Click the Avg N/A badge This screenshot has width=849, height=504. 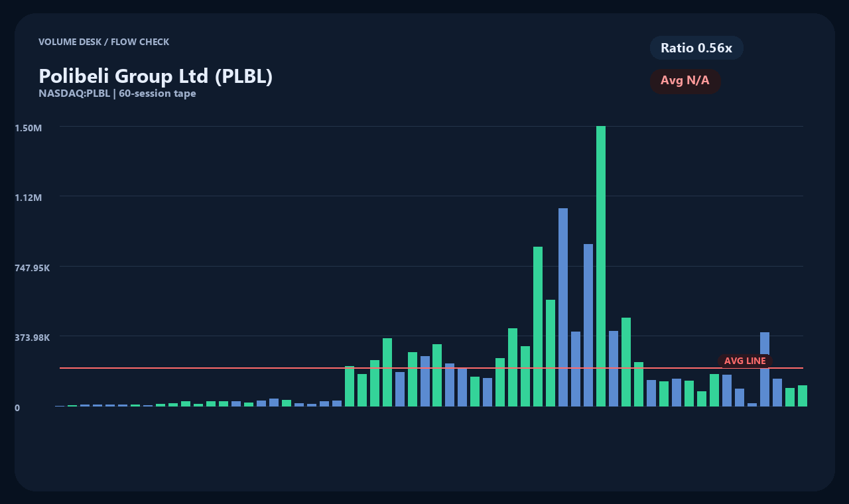pyautogui.click(x=685, y=81)
